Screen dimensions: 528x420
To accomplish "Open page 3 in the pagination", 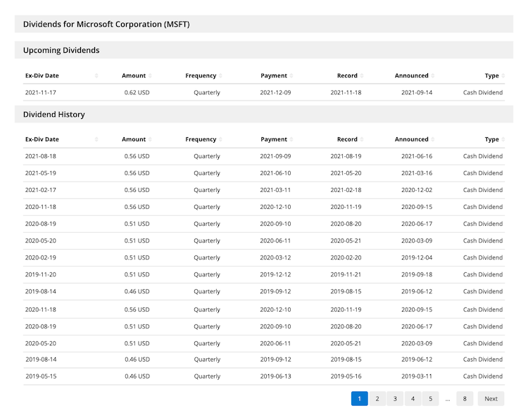I will pos(395,399).
